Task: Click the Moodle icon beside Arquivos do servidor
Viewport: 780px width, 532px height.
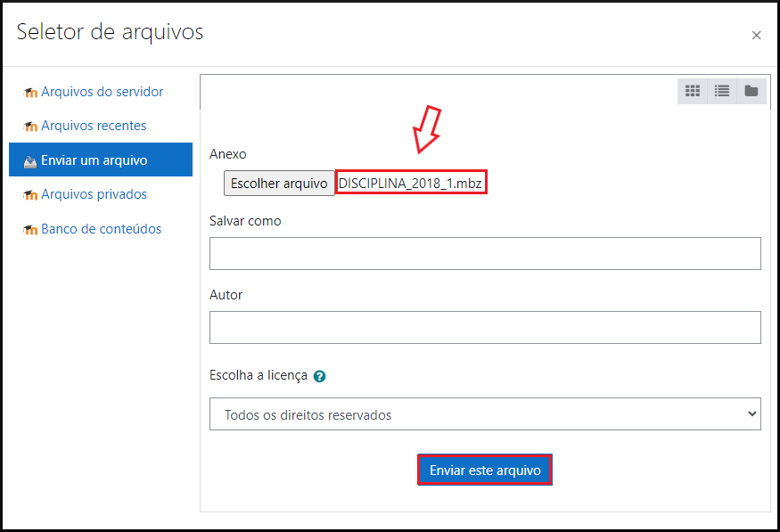Action: click(x=30, y=93)
